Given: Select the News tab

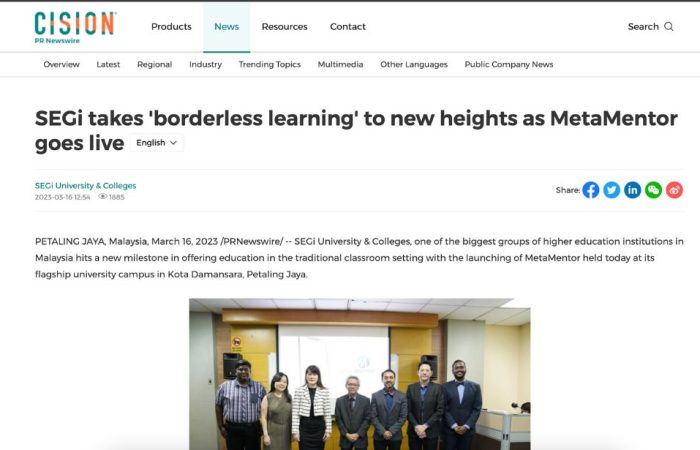Looking at the screenshot, I should pos(226,27).
